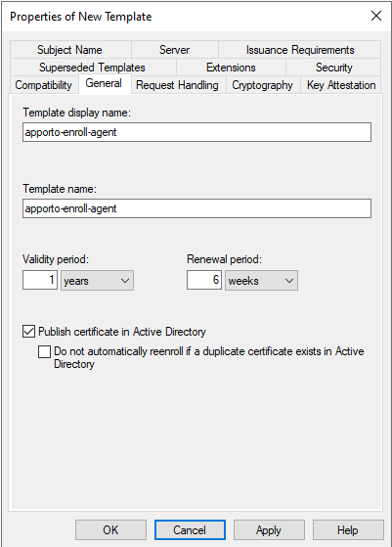Image resolution: width=392 pixels, height=547 pixels.
Task: Click the Template display name field
Action: pos(196,132)
